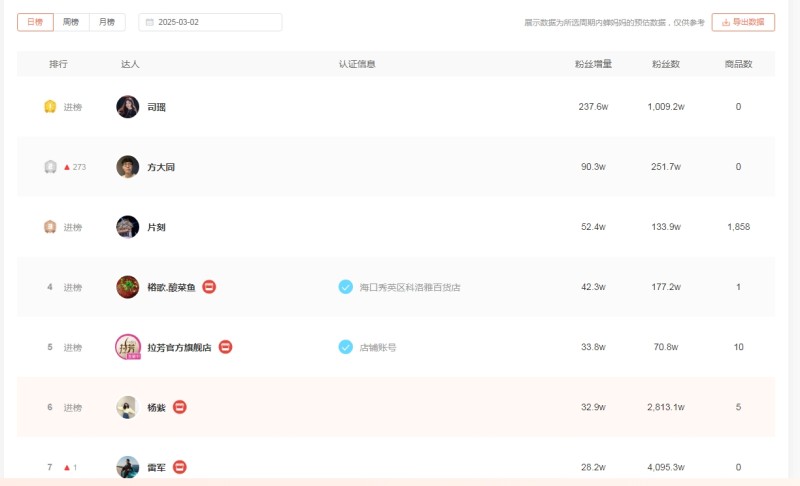Open 杨紫 profile avatar

(128, 407)
